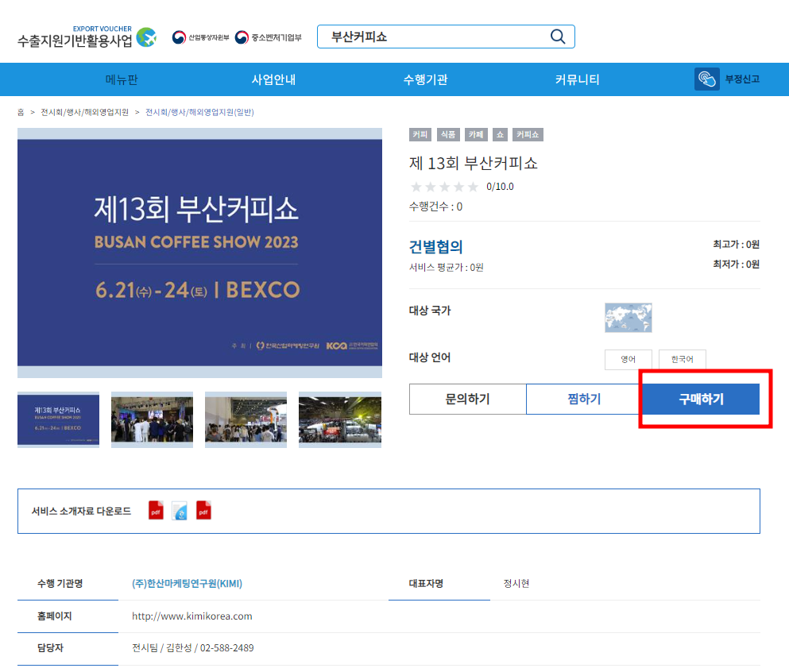Click the 산업통상자원부 ministry logo

(200, 37)
